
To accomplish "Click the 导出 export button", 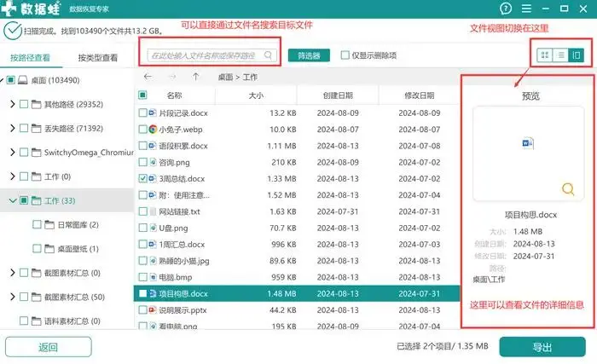I will click(542, 347).
